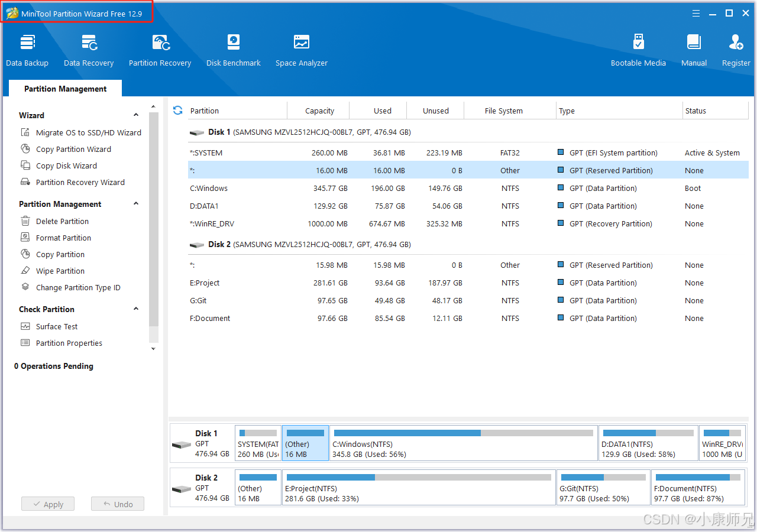This screenshot has height=532, width=757.
Task: Click the Partition Recovery Wizard icon
Action: (x=25, y=182)
